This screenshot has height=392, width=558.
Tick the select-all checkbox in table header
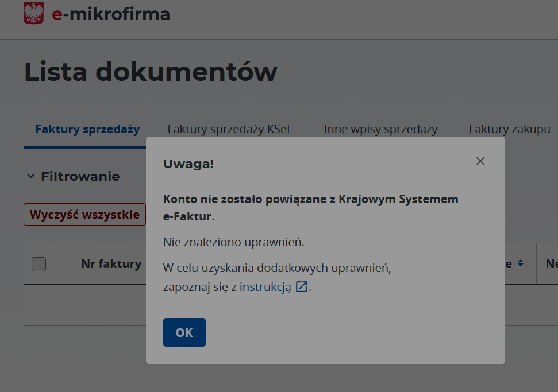point(39,264)
